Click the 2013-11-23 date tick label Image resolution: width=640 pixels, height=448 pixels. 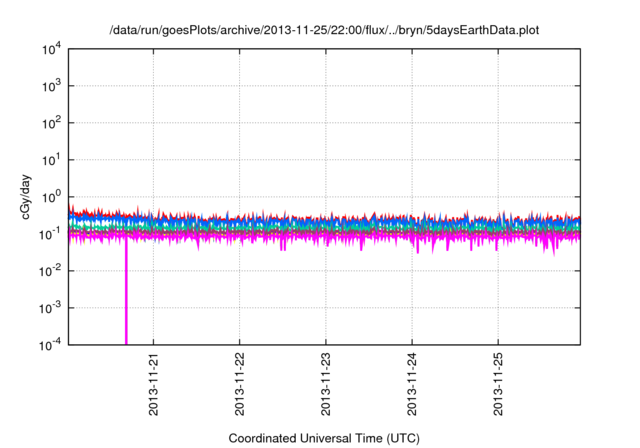pos(326,384)
